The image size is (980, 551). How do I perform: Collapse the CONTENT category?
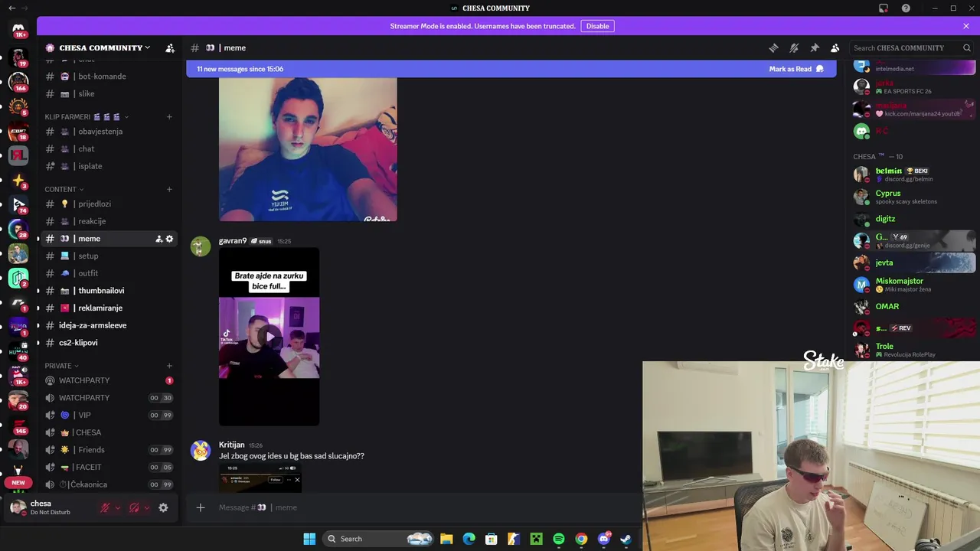[64, 189]
